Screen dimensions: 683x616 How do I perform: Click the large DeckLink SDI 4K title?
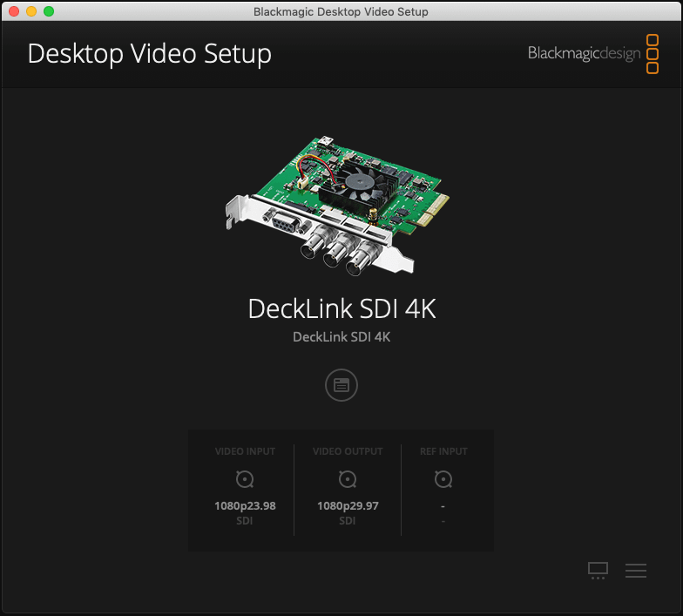click(x=341, y=308)
